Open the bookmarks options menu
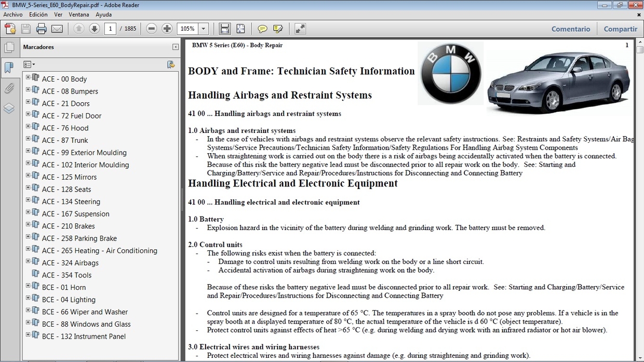 [29, 64]
